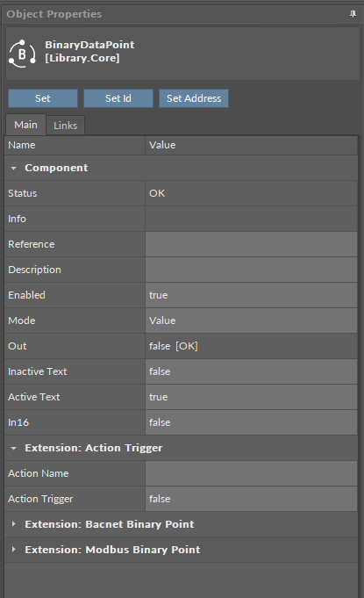The image size is (364, 598).
Task: Collapse the Component section
Action: point(14,169)
